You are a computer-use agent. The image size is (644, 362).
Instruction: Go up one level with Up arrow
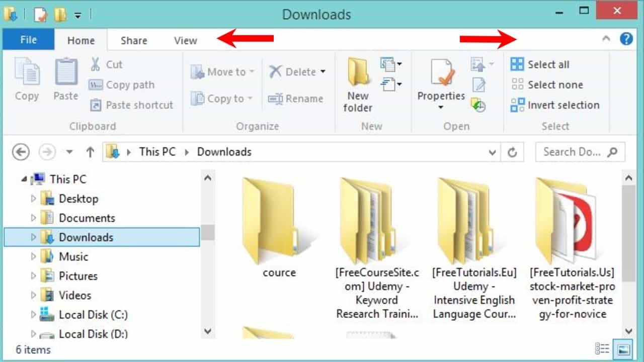[x=90, y=152]
